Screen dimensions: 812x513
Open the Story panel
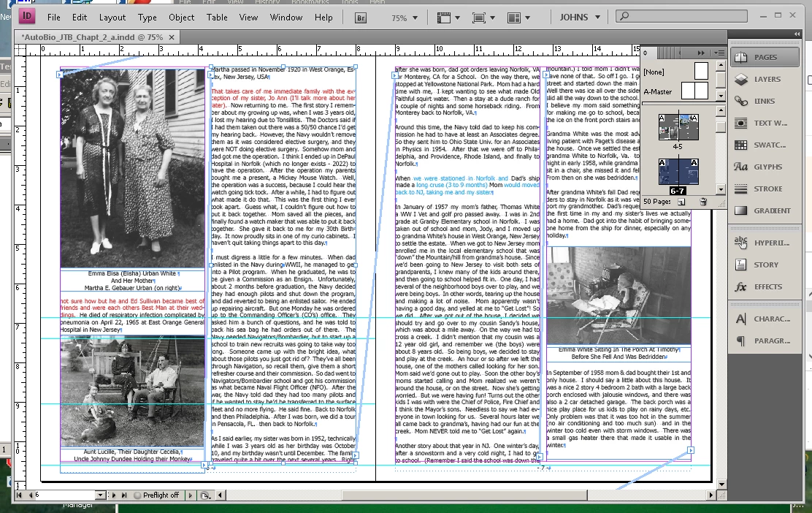click(x=765, y=265)
